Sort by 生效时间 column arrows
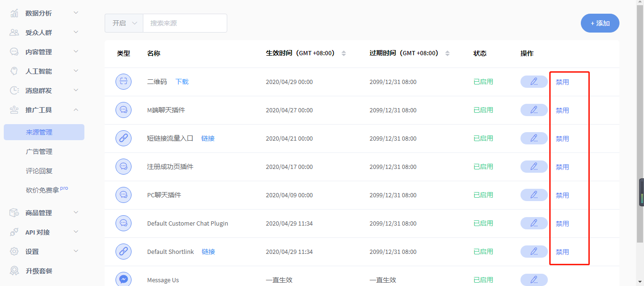Screen dimensions: 644x286 344,53
